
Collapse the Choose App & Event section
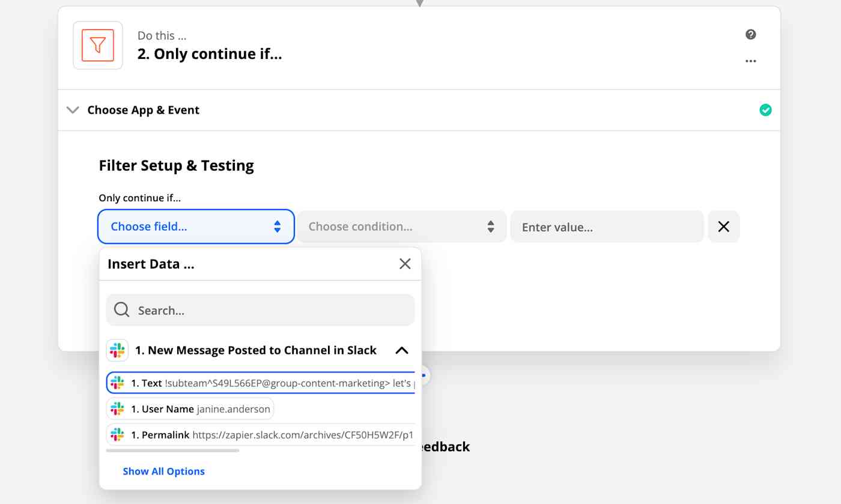73,110
